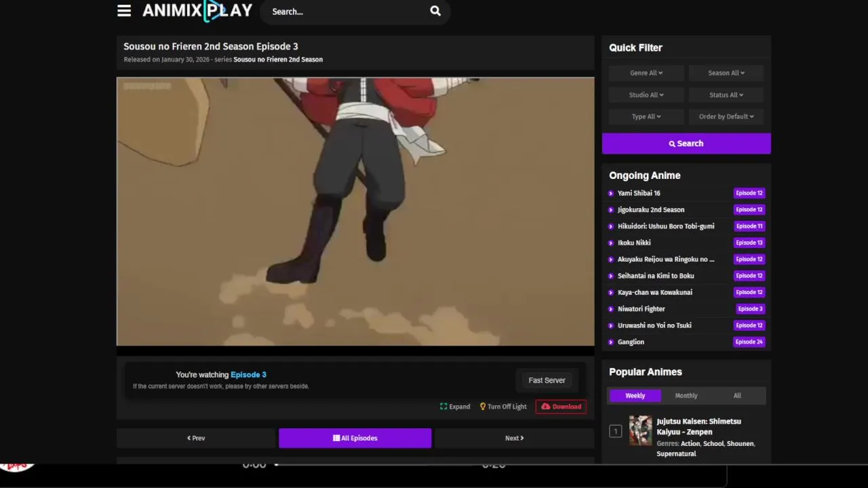
Task: Focus the Search text field
Action: [346, 12]
